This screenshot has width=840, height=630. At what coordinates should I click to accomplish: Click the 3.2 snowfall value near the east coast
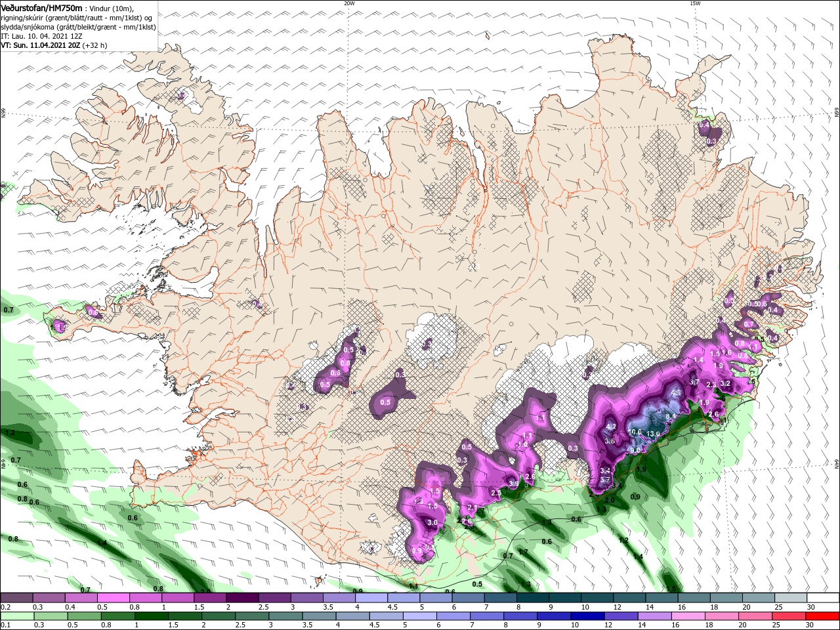[x=725, y=383]
